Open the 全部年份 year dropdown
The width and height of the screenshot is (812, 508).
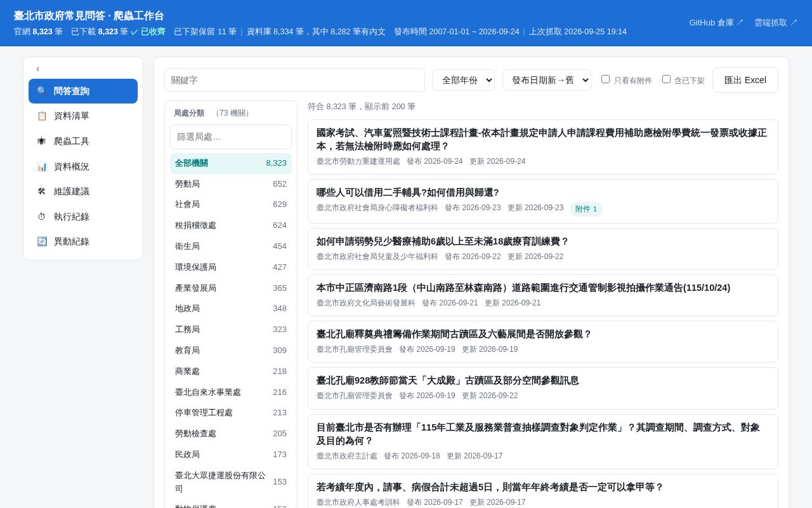click(464, 80)
